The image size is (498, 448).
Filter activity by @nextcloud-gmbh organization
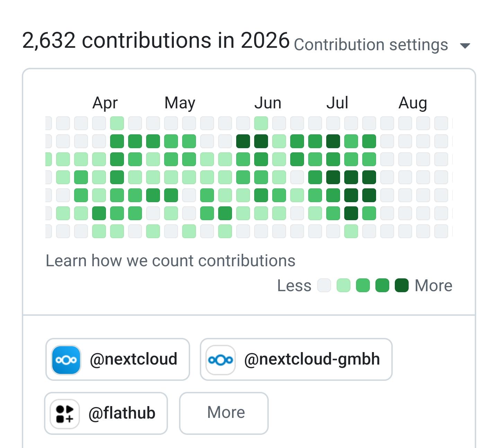[x=296, y=359]
